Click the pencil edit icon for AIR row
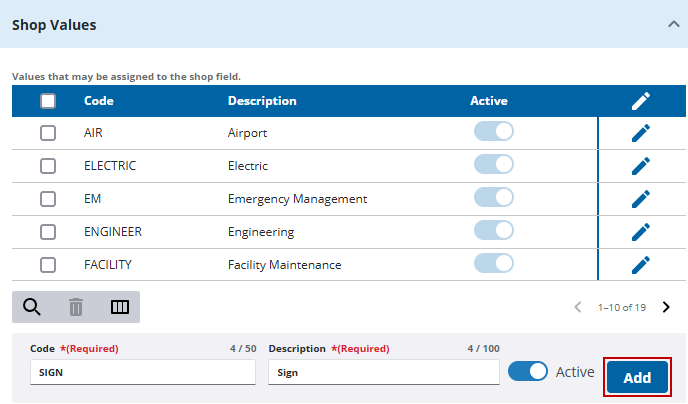The height and width of the screenshot is (404, 688). [x=641, y=133]
